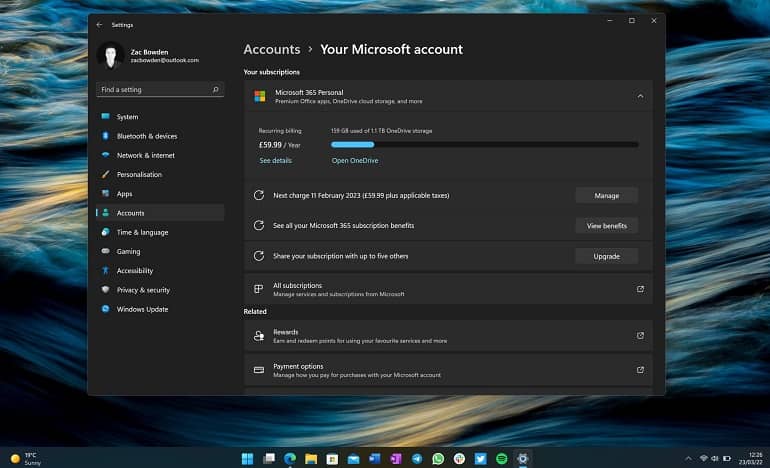Viewport: 770px width, 468px height.
Task: Go back with the Settings back arrow
Action: (x=100, y=25)
